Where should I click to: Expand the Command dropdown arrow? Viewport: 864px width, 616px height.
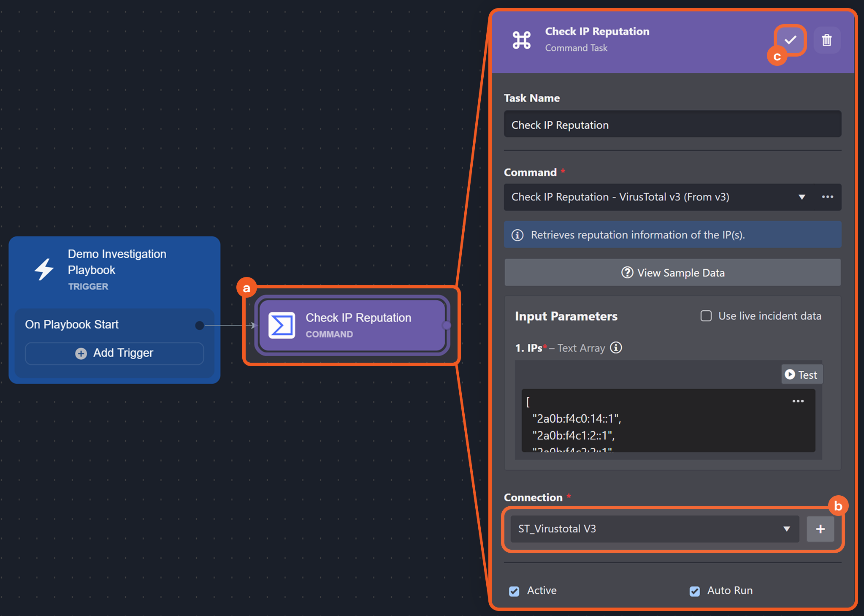pos(802,197)
